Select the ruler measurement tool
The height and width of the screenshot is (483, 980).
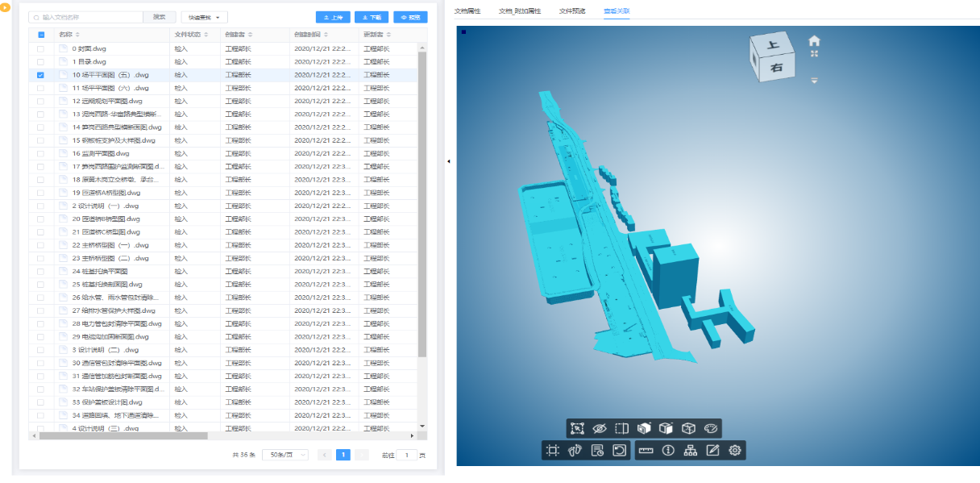click(646, 451)
